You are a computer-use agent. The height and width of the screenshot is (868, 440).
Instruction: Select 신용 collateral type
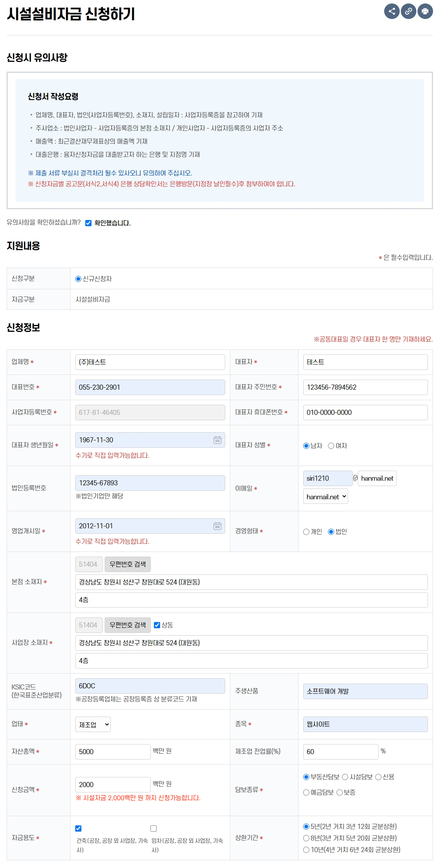[378, 777]
